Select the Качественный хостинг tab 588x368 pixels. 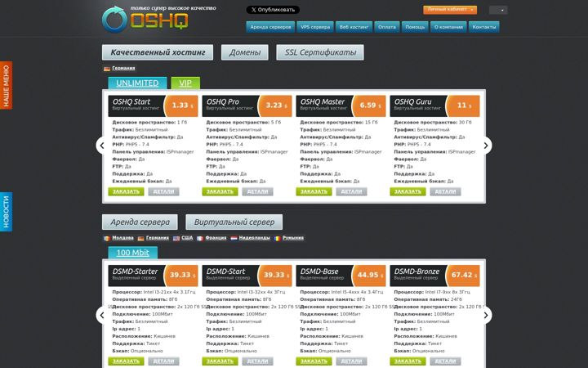(x=158, y=52)
